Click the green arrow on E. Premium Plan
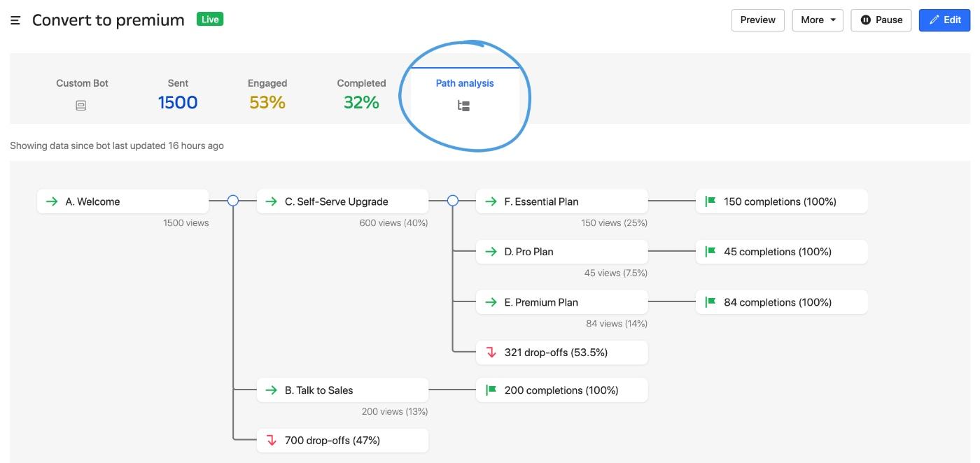The height and width of the screenshot is (463, 980). (x=491, y=302)
